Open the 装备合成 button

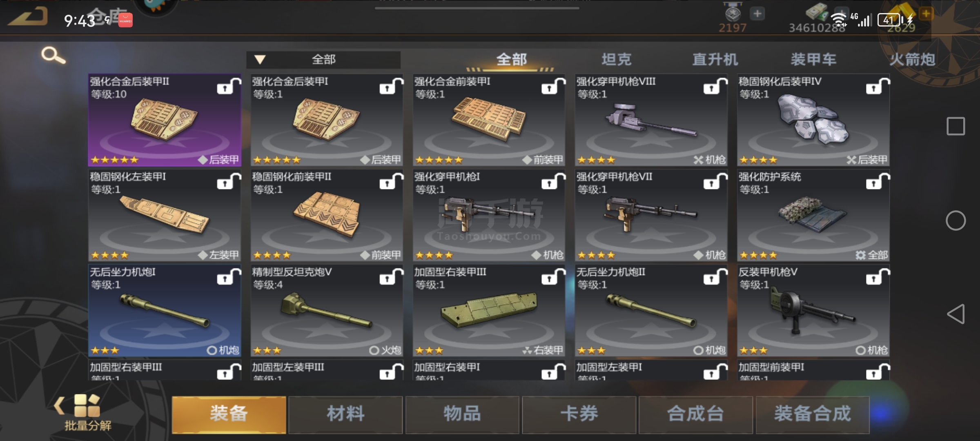click(813, 414)
